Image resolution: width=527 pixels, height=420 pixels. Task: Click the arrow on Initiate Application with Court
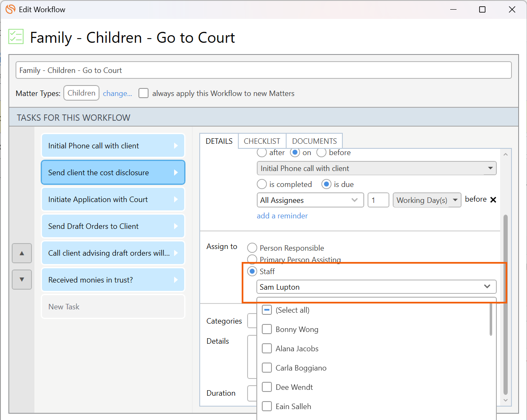click(x=176, y=200)
